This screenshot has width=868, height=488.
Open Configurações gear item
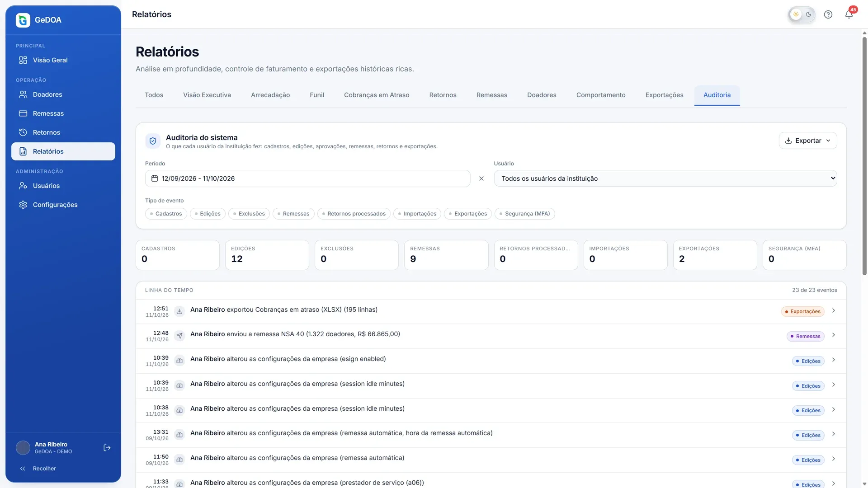tap(63, 205)
